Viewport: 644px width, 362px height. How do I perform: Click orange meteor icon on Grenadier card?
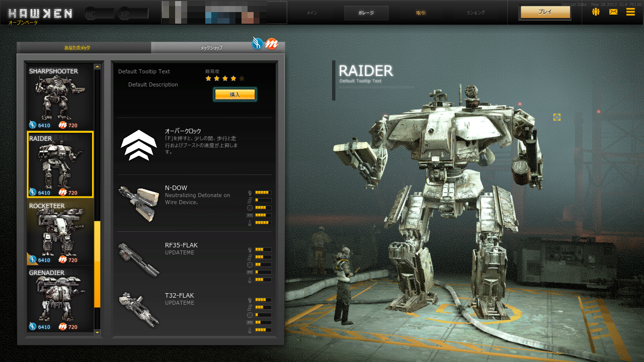pyautogui.click(x=62, y=326)
